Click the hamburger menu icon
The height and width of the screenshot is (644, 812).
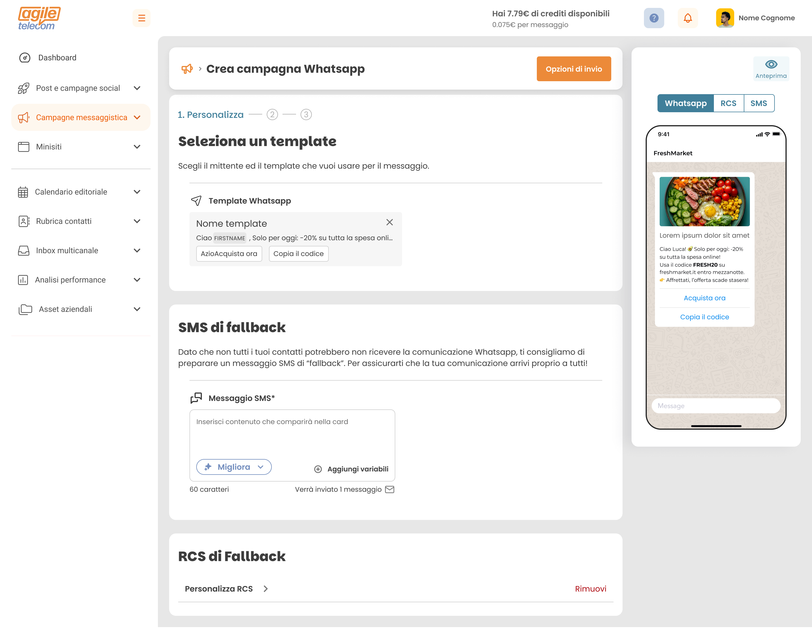pyautogui.click(x=142, y=18)
